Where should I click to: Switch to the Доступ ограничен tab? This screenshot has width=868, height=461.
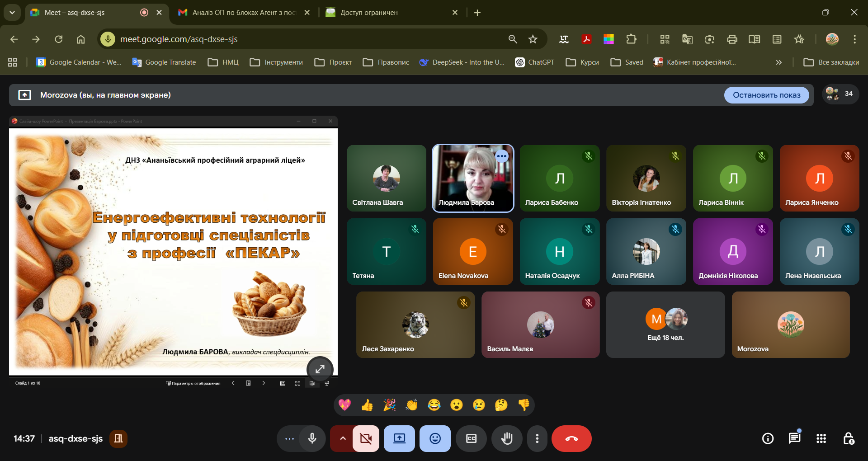(389, 13)
